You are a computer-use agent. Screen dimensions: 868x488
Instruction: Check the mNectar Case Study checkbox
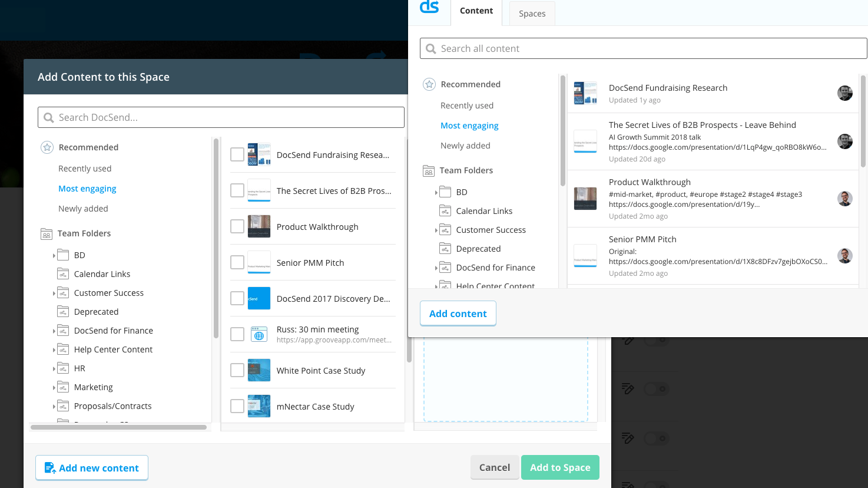[x=237, y=406]
